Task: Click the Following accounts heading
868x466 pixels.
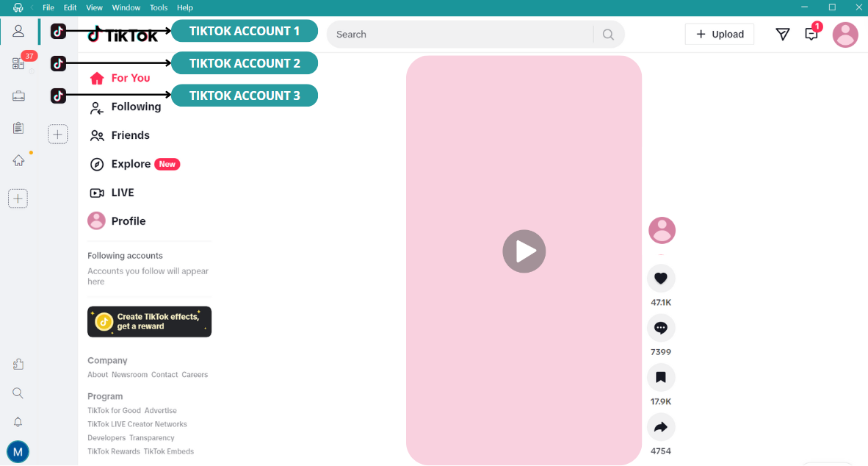Action: [125, 256]
